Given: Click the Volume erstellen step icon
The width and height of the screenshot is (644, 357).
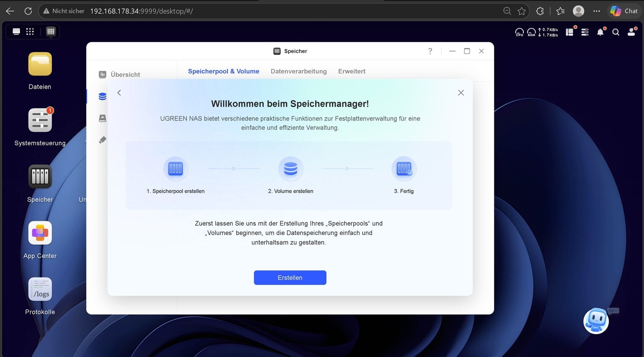Looking at the screenshot, I should click(291, 168).
